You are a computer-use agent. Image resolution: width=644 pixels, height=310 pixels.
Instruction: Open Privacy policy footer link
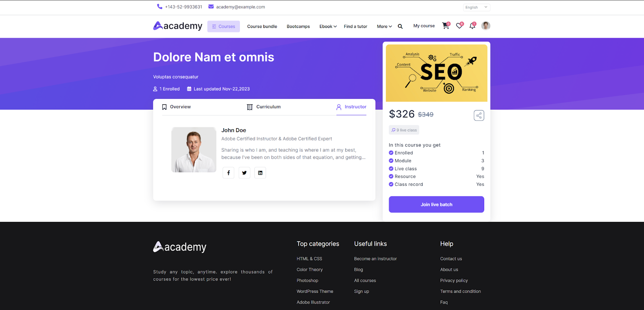click(x=454, y=281)
